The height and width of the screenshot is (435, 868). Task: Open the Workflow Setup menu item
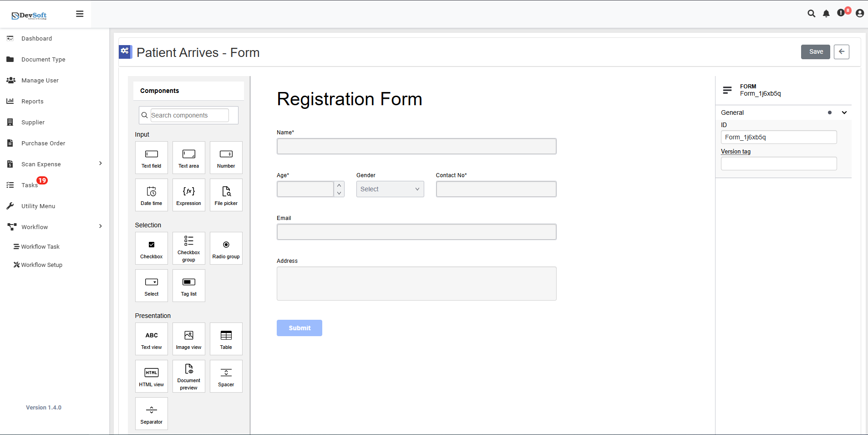pyautogui.click(x=41, y=265)
